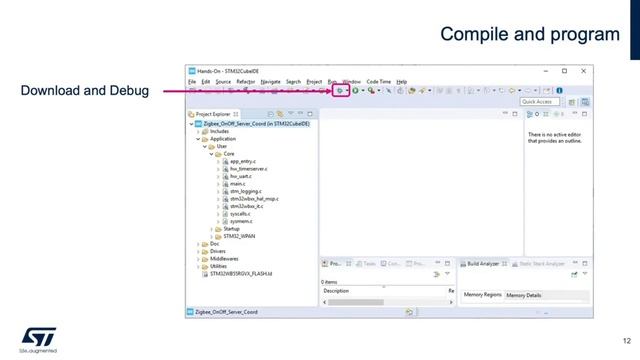Open the Edit menu

206,82
